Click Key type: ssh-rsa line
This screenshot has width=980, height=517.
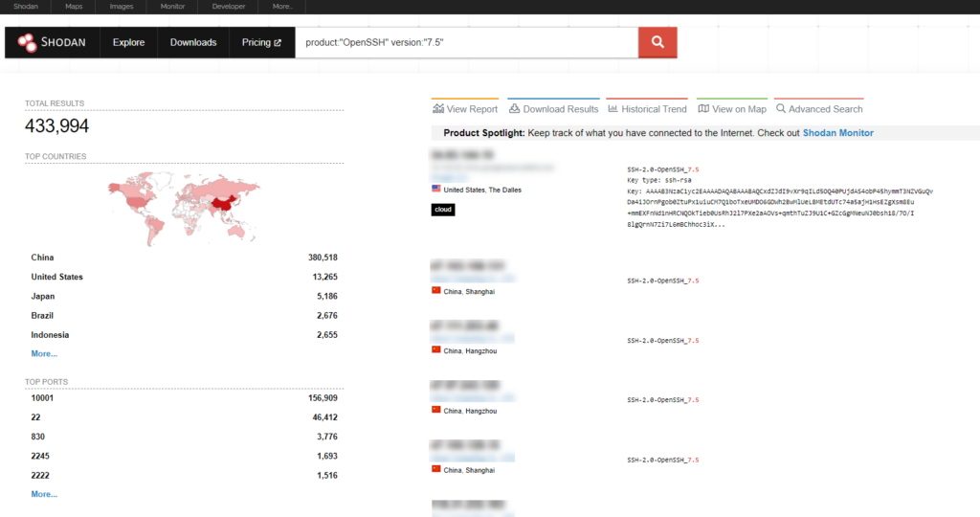click(659, 180)
